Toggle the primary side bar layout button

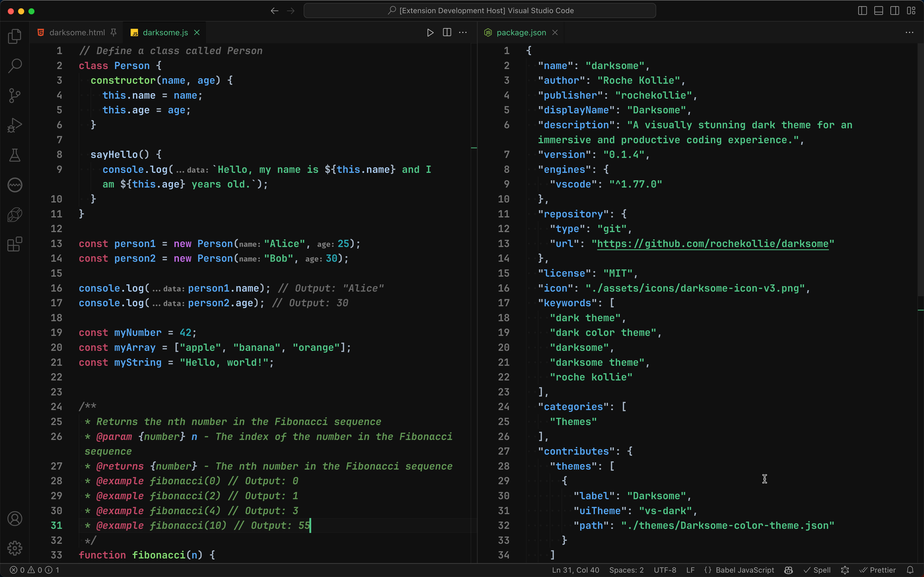pos(862,11)
